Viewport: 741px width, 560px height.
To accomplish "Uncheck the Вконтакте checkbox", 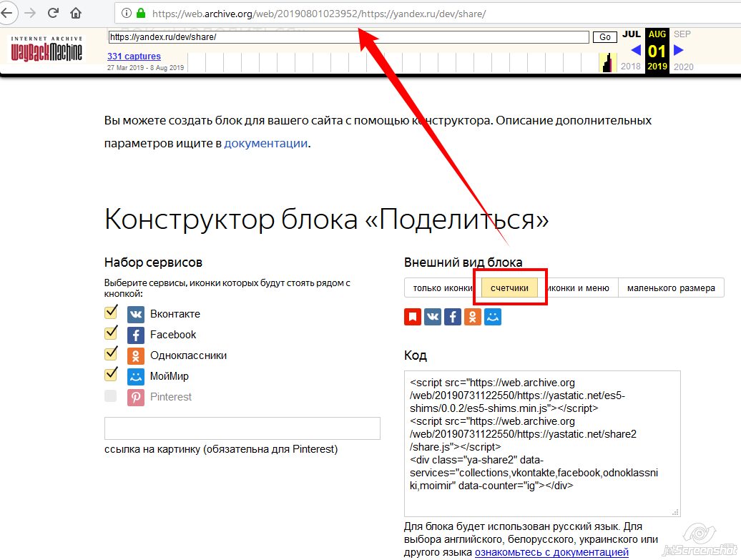I will coord(111,313).
